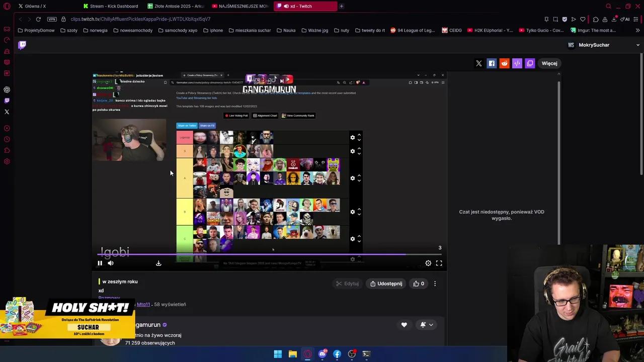Screen dimensions: 644x362
Task: Mute the clip with the volume icon
Action: (111, 263)
